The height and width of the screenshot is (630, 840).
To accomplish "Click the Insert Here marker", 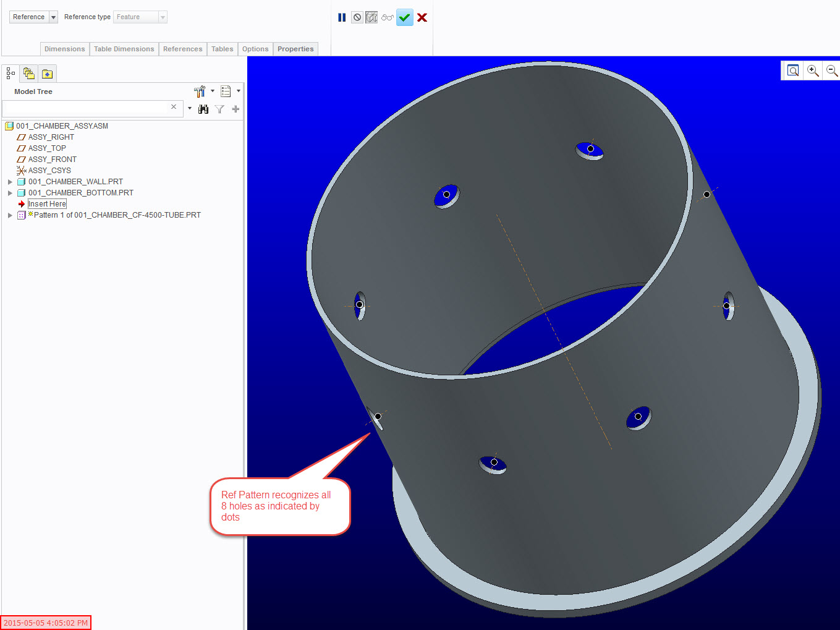I will click(x=47, y=204).
